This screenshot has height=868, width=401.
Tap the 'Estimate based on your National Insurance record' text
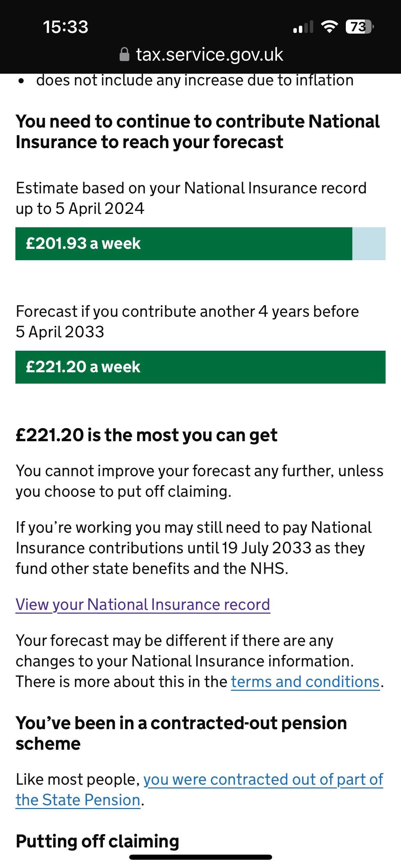coord(191,198)
